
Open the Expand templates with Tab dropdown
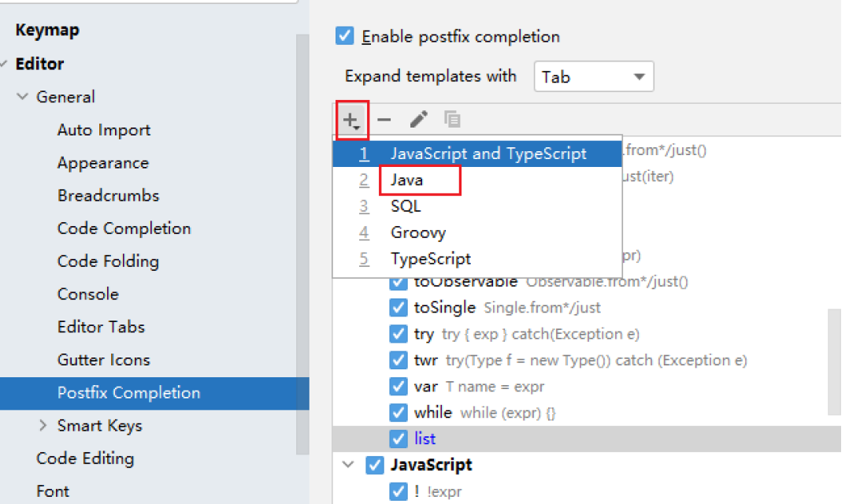pos(594,76)
